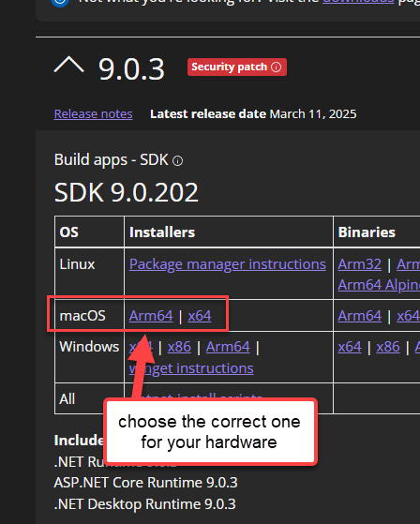Image resolution: width=420 pixels, height=524 pixels.
Task: Download Windows x86 binary
Action: 388,347
